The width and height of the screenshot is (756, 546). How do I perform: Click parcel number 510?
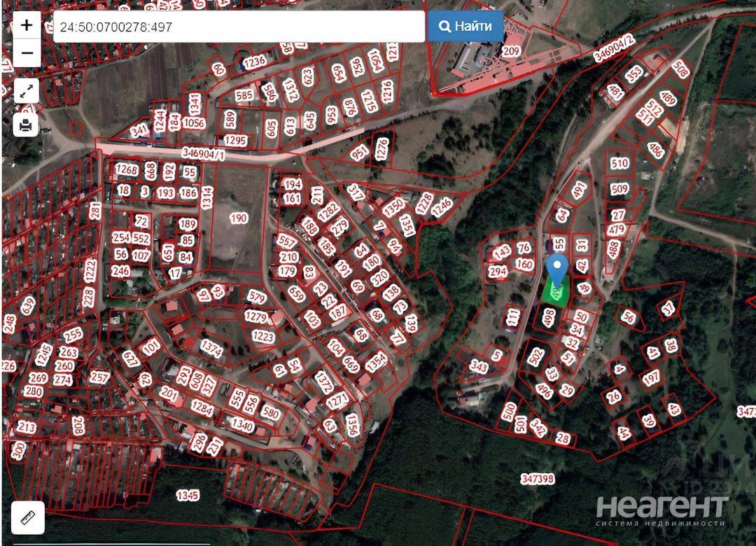coord(619,164)
